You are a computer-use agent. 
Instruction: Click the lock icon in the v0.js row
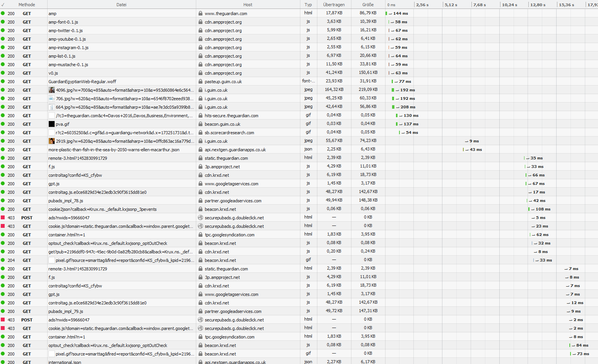[x=200, y=73]
